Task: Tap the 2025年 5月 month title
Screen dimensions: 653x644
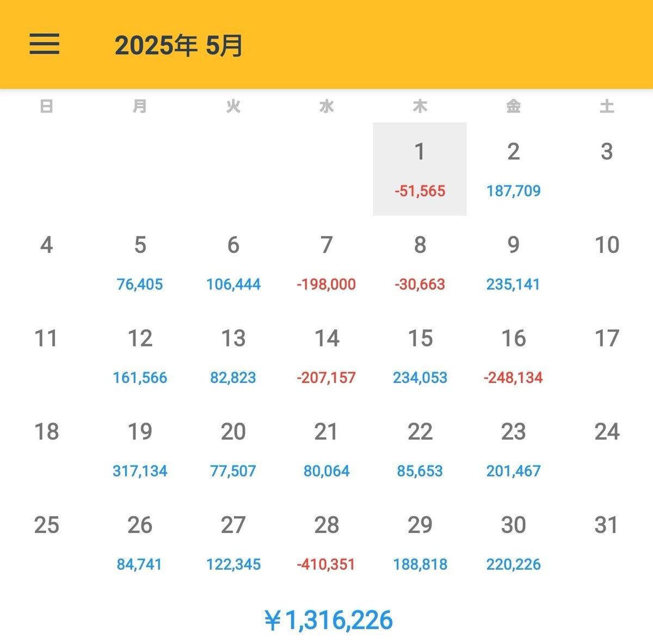Action: tap(178, 46)
